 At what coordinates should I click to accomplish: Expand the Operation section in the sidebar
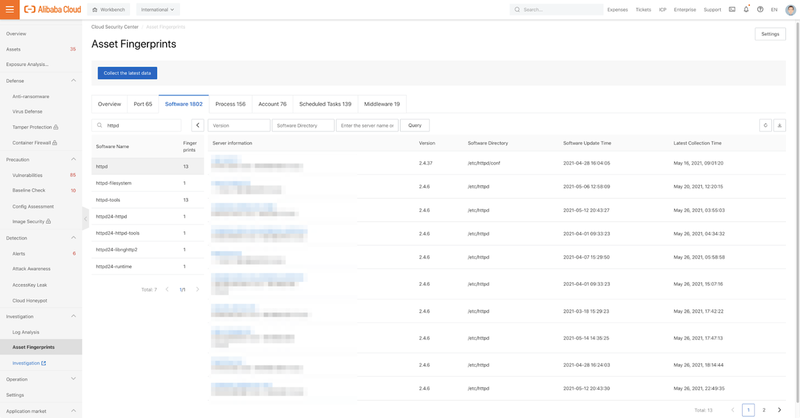click(x=73, y=379)
